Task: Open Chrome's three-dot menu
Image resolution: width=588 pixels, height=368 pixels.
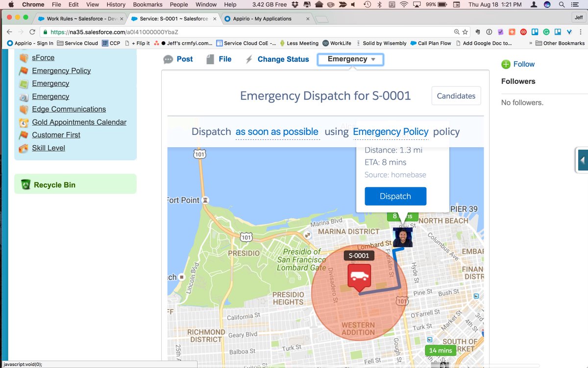Action: pos(581,32)
